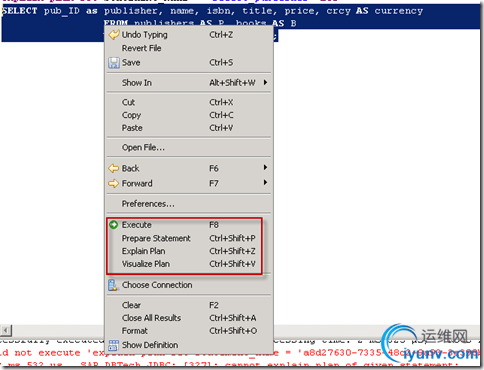Click the Show In label
Viewport: 484px width, 370px height.
(137, 83)
